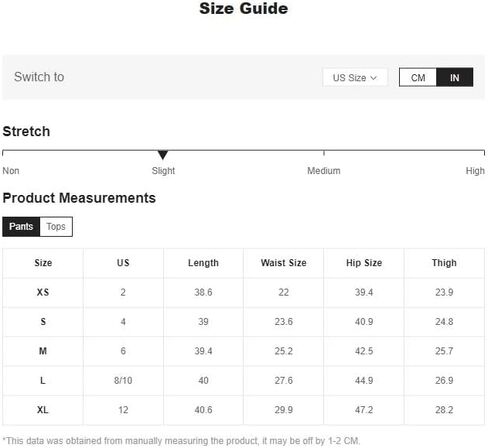Viewport: 488px width, 448px height.
Task: Select the IN unit toggle
Action: pyautogui.click(x=455, y=78)
